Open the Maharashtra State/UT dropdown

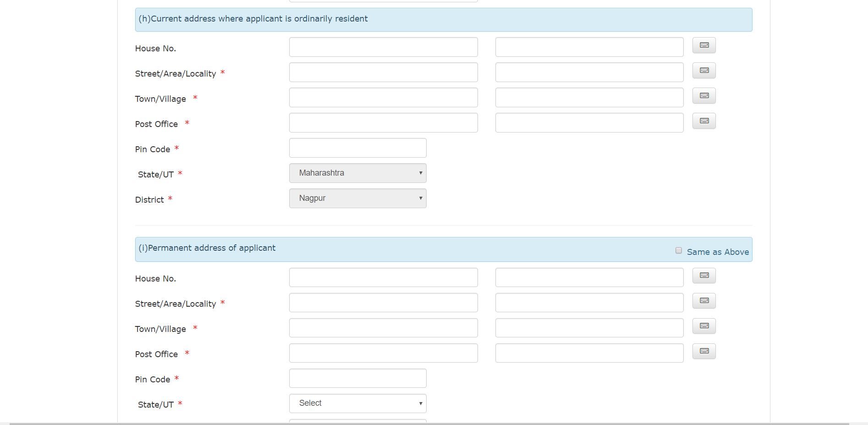click(x=357, y=173)
